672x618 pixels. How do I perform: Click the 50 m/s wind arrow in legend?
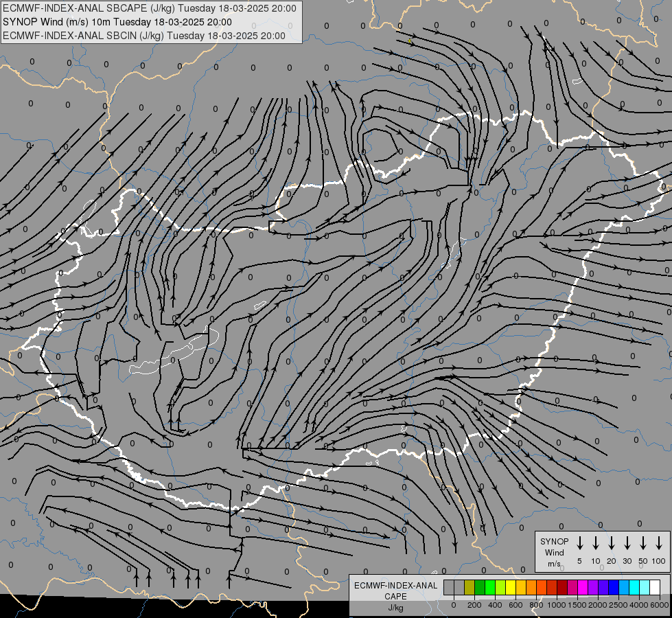tap(643, 543)
